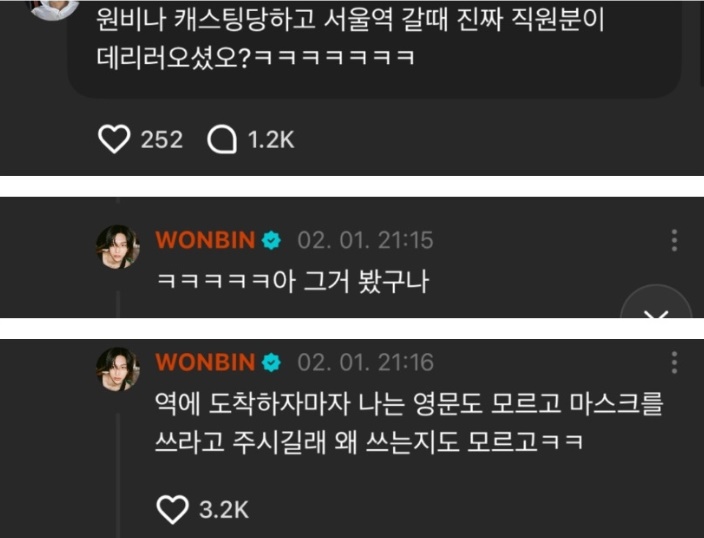The width and height of the screenshot is (704, 538).
Task: Click WONBIN username on the 21:15 reply
Action: (205, 240)
